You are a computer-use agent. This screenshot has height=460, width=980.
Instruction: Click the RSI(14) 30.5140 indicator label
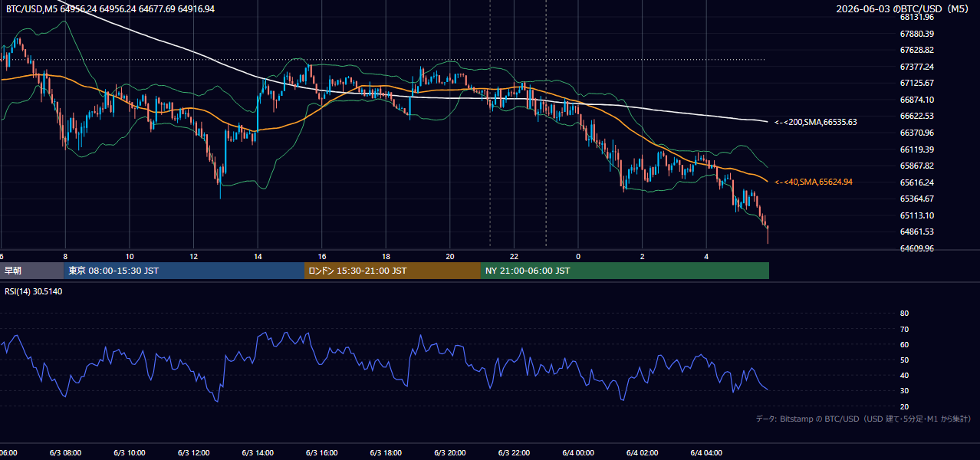coord(34,291)
